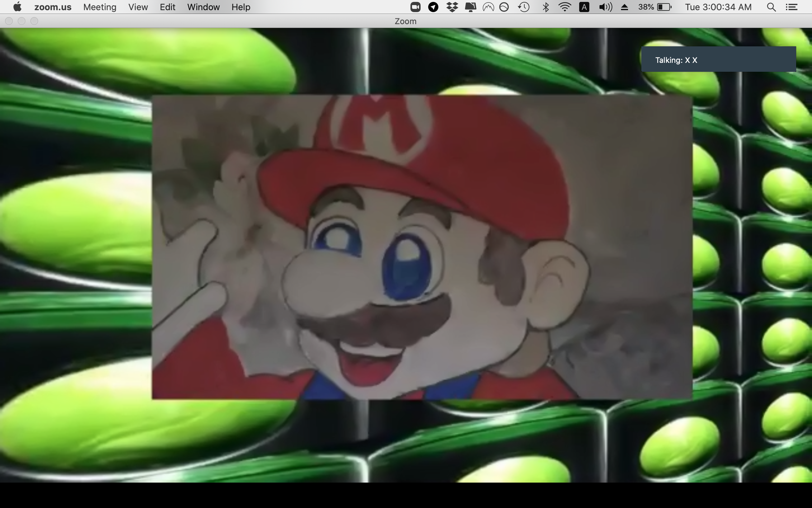Open the Help menu
This screenshot has height=508, width=812.
tap(240, 7)
